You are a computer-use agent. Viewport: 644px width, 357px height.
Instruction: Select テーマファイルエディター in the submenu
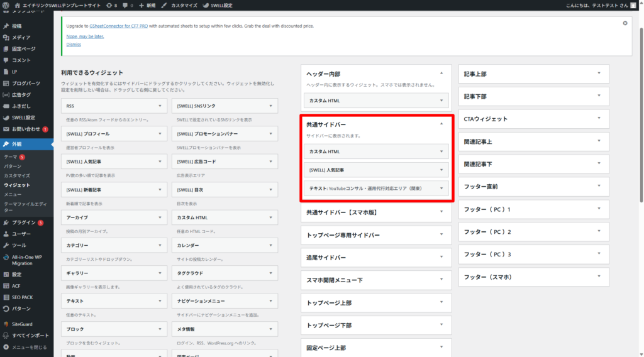25,207
